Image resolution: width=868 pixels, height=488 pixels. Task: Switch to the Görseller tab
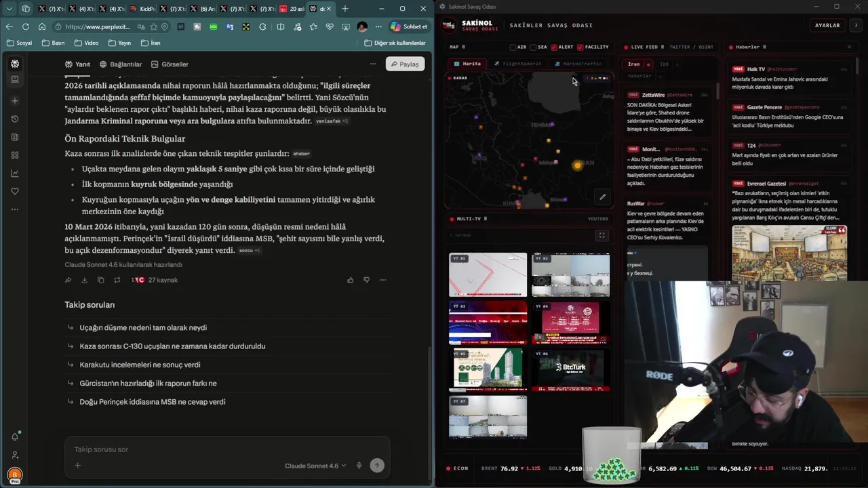coord(170,64)
